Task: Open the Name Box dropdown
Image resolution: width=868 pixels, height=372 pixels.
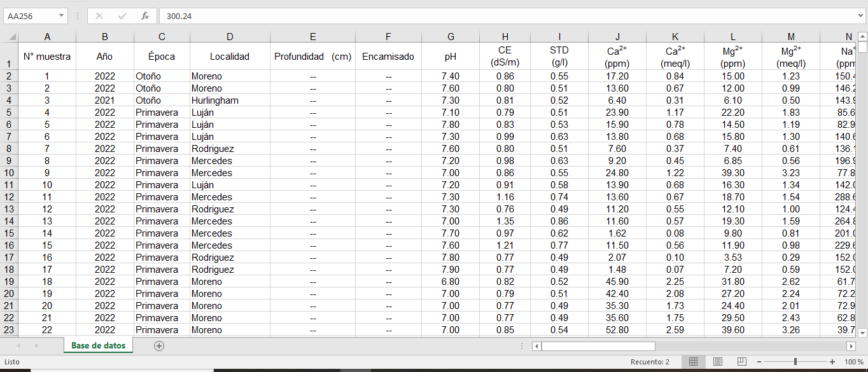Action: coord(61,16)
